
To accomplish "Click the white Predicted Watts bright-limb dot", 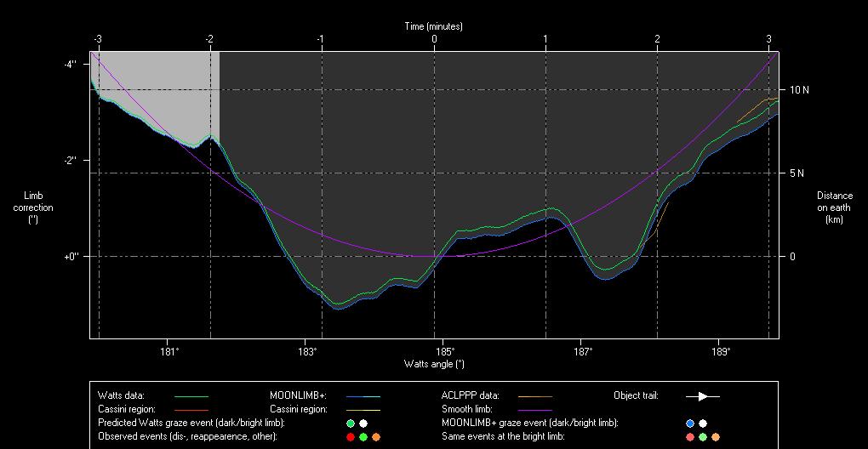I will 363,423.
